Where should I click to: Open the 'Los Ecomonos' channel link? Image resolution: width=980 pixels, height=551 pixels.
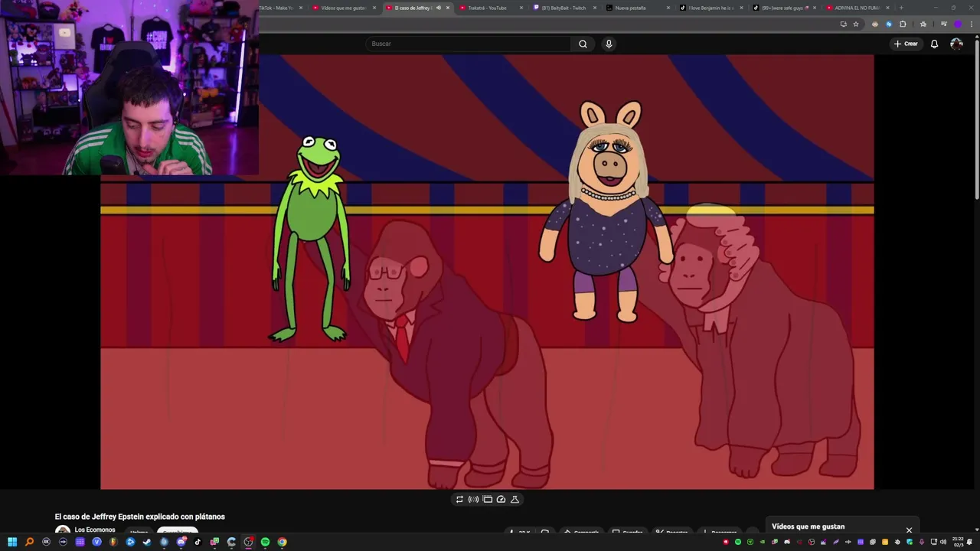point(95,530)
